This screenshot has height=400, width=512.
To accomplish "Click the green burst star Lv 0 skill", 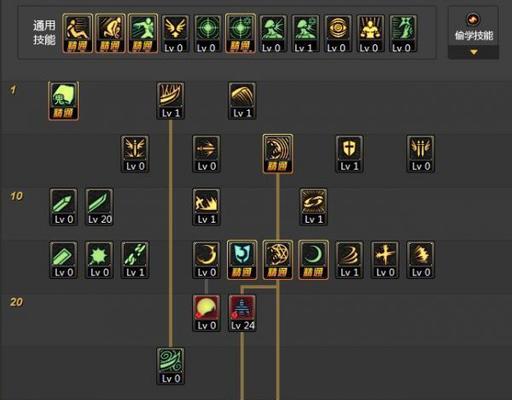I will (x=99, y=260).
